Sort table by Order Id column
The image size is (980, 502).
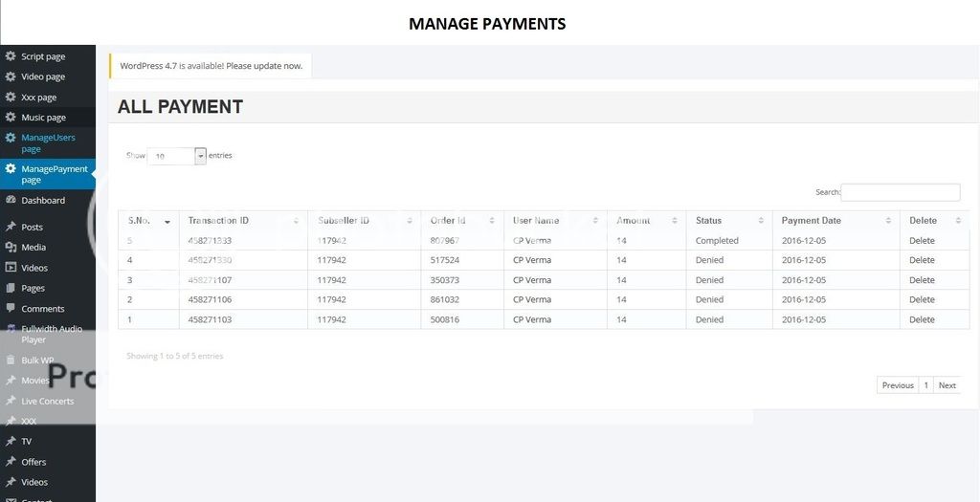[x=462, y=221]
